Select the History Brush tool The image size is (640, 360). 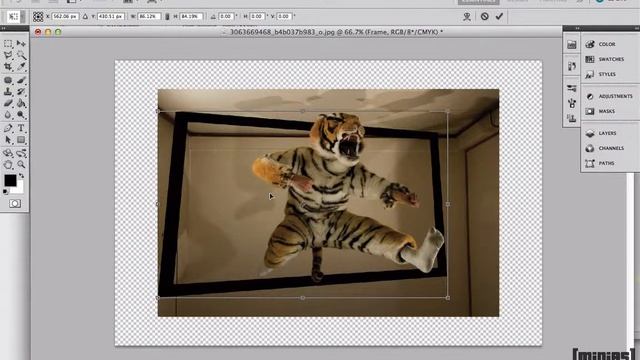click(x=21, y=92)
